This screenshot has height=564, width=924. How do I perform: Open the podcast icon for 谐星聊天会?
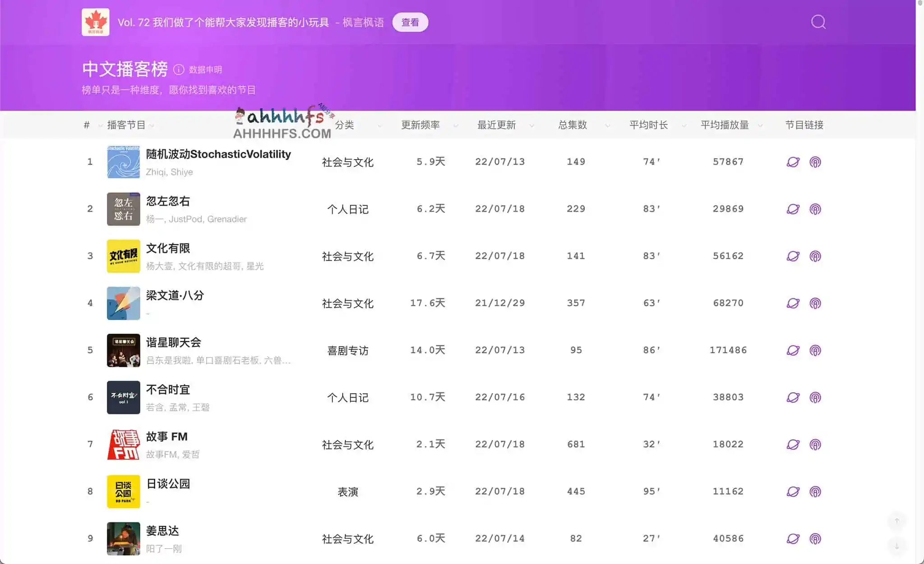click(x=816, y=350)
